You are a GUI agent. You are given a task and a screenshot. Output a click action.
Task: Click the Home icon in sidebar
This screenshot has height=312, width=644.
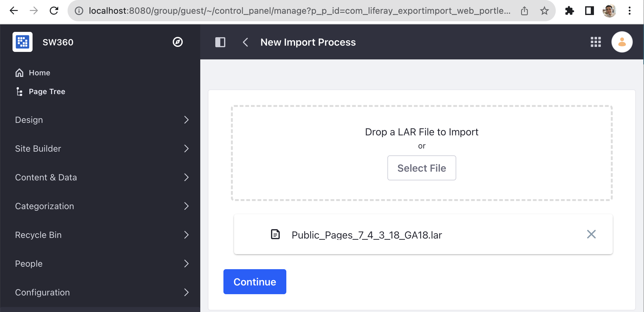point(19,73)
